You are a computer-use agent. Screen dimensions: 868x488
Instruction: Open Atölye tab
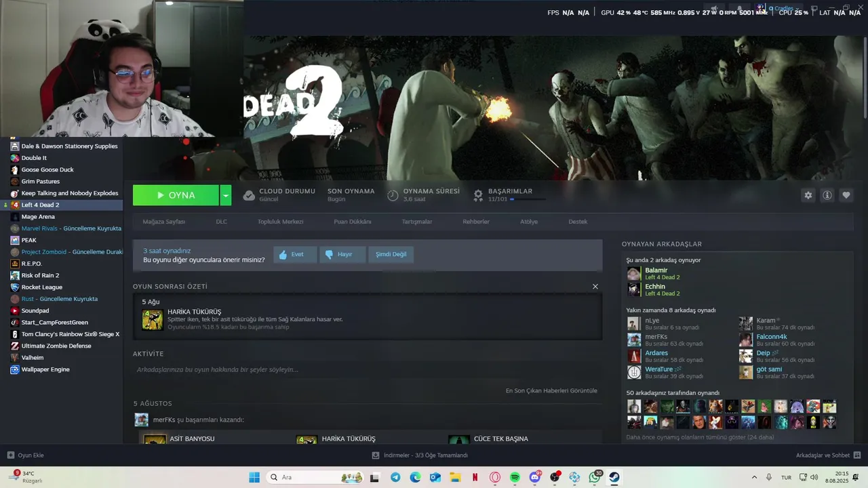pos(528,222)
